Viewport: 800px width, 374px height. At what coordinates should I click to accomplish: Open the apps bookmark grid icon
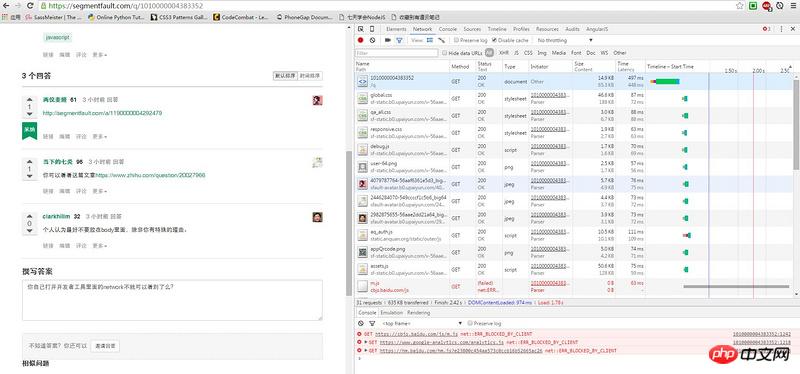tap(5, 17)
